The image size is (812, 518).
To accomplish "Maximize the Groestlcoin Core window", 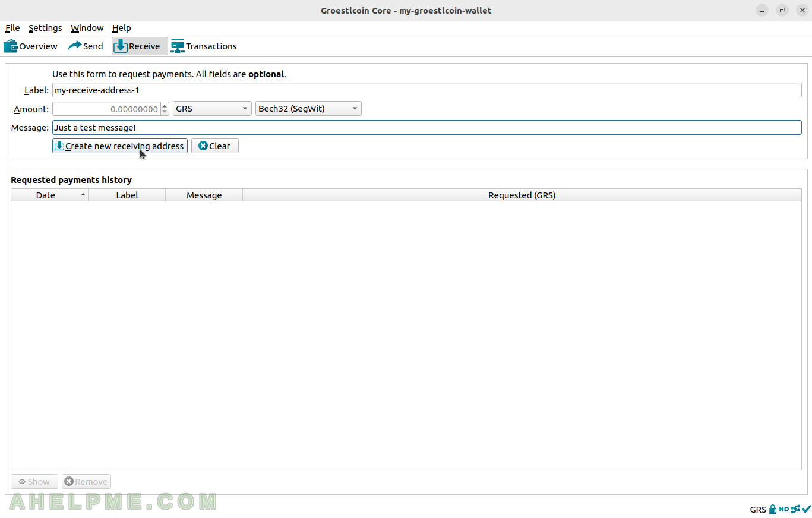I will pos(782,11).
